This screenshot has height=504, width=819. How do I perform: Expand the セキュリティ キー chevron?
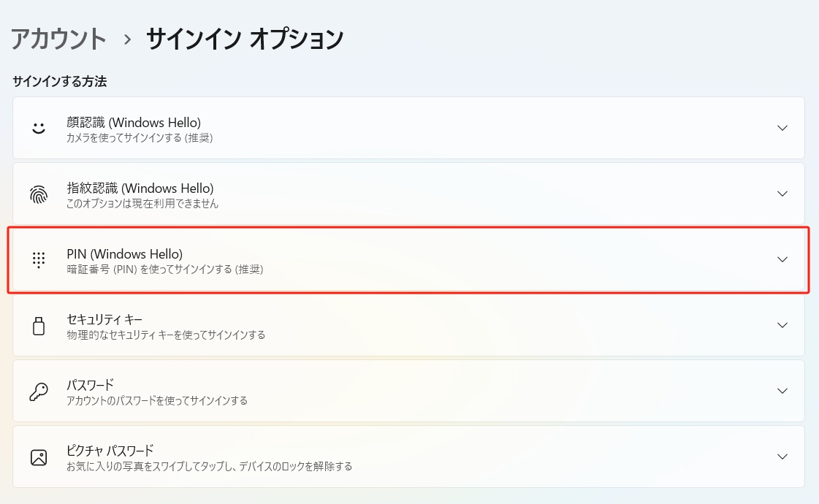[782, 325]
